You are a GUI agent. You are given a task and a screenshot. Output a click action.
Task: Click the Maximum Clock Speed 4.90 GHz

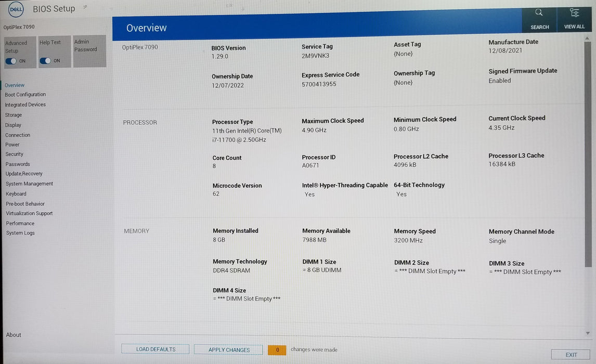pyautogui.click(x=314, y=130)
